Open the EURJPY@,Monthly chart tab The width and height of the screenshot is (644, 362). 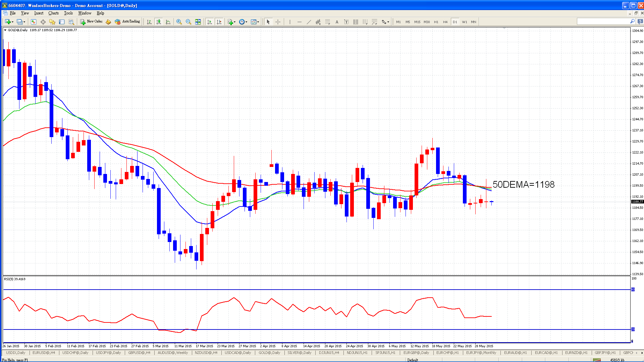point(481,353)
